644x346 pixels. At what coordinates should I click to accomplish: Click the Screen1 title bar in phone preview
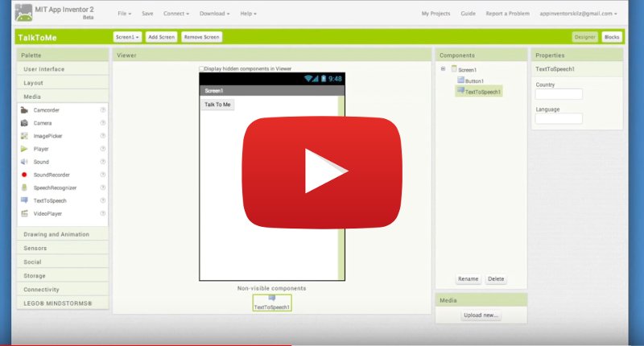click(272, 91)
